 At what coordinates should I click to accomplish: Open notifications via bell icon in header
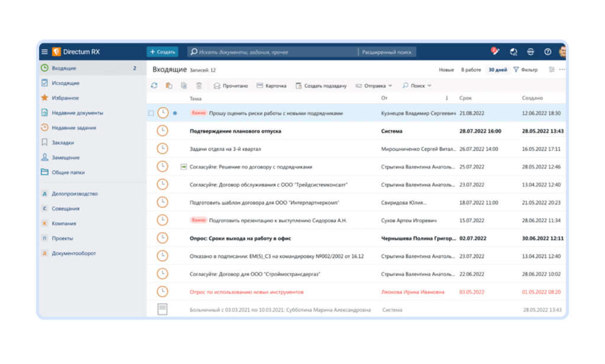(495, 52)
